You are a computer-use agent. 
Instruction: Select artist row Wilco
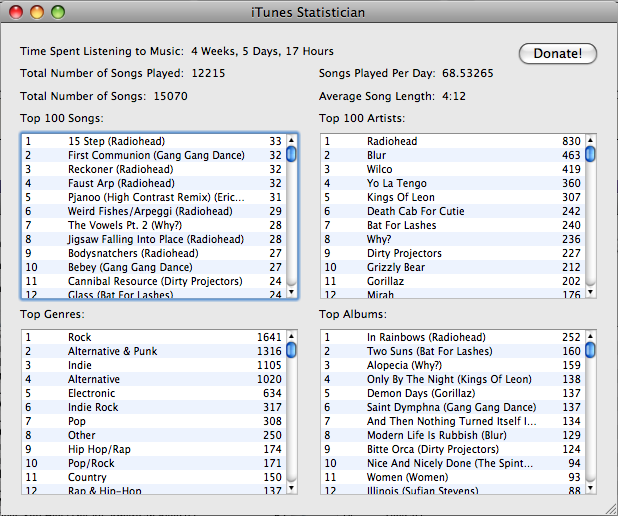pos(453,169)
